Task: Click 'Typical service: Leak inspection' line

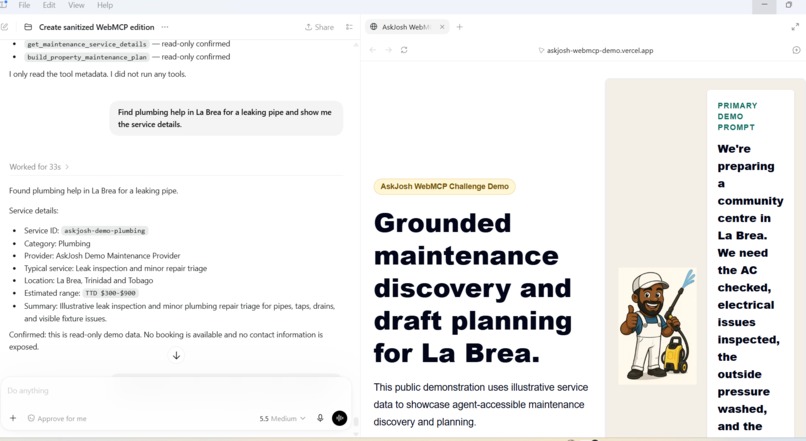Action: [115, 268]
